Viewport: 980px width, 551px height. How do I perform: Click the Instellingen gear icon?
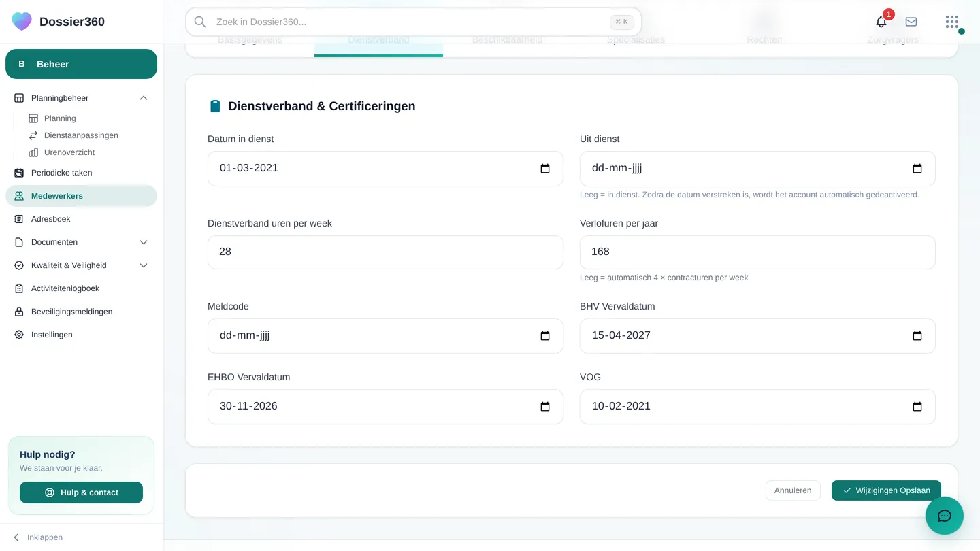pos(19,335)
